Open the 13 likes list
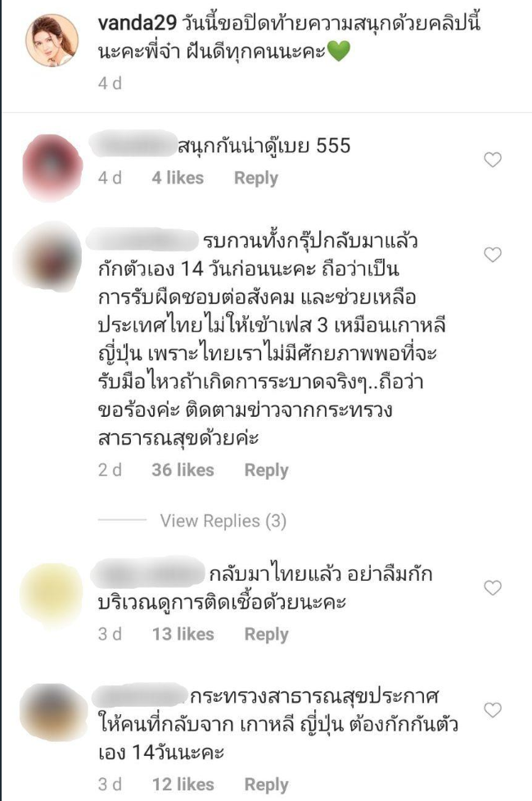This screenshot has width=532, height=801. [x=183, y=635]
